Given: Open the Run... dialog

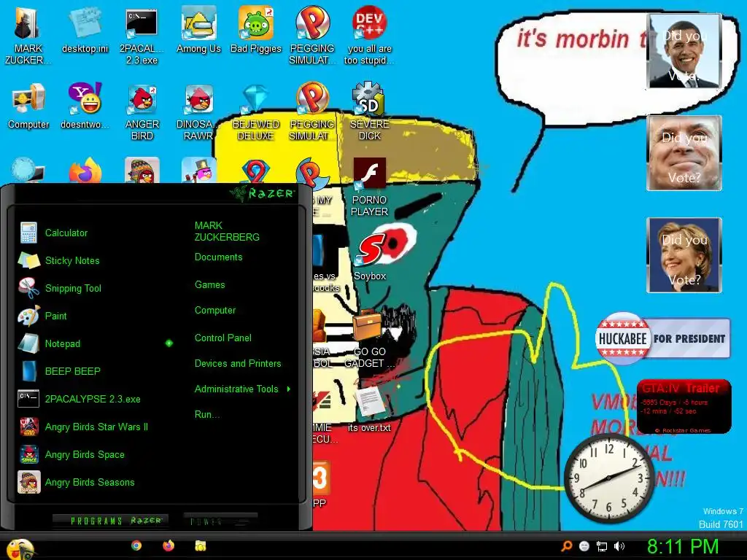Looking at the screenshot, I should (x=206, y=415).
